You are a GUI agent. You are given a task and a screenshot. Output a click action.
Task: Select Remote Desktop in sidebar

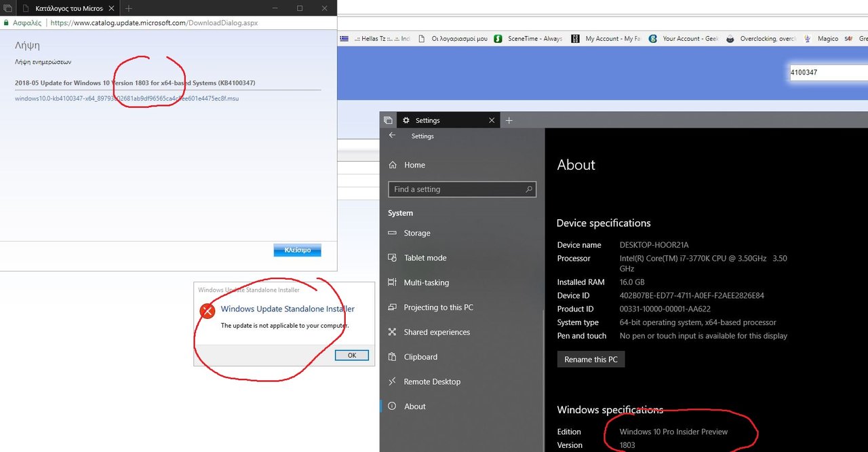[x=432, y=381]
